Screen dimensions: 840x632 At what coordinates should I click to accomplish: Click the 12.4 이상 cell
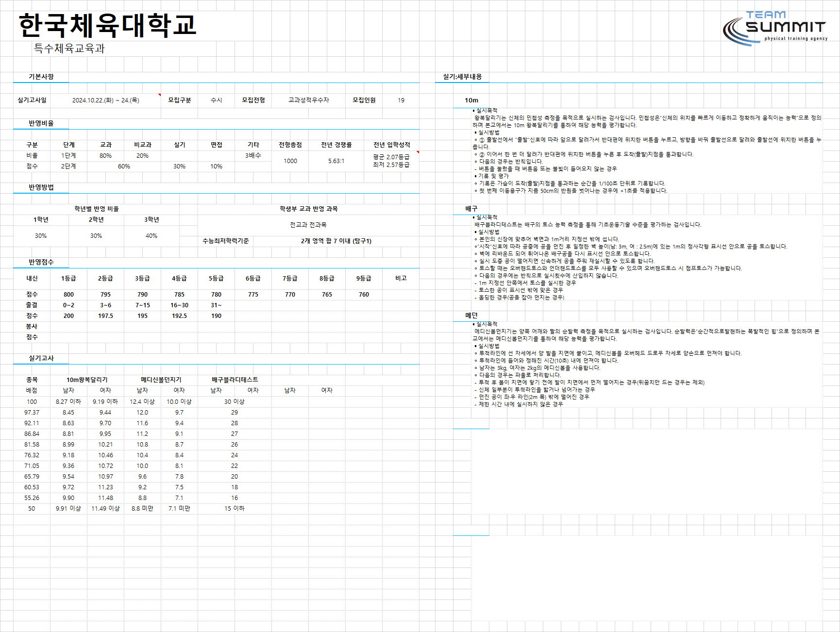142,402
